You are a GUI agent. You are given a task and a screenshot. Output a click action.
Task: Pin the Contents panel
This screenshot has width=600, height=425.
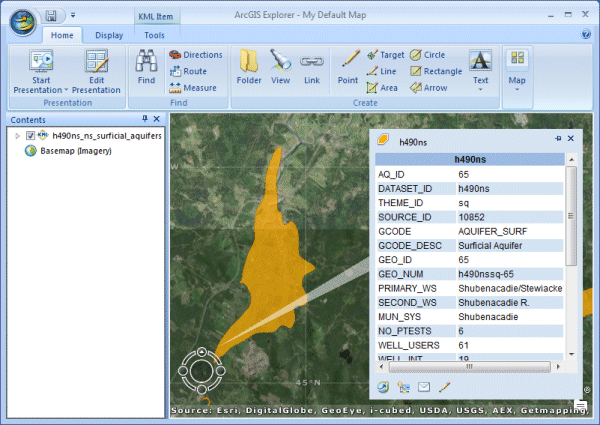(x=145, y=119)
